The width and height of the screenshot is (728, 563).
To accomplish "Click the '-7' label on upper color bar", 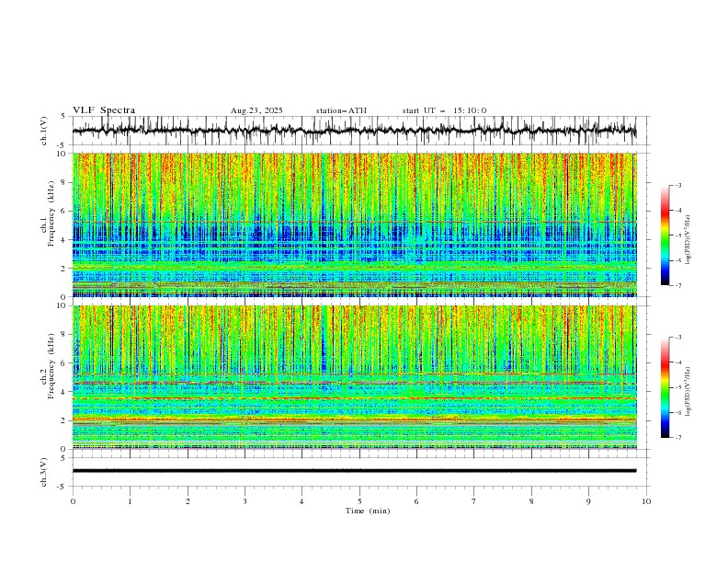I will (678, 285).
